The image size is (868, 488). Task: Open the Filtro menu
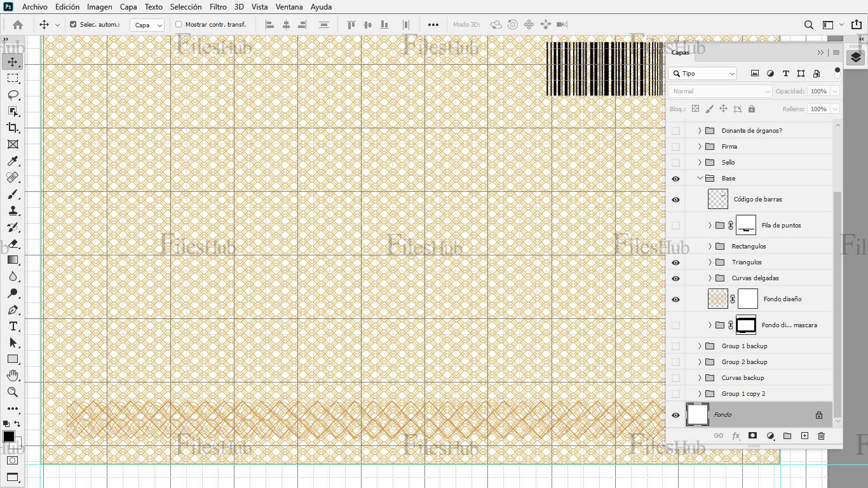218,7
